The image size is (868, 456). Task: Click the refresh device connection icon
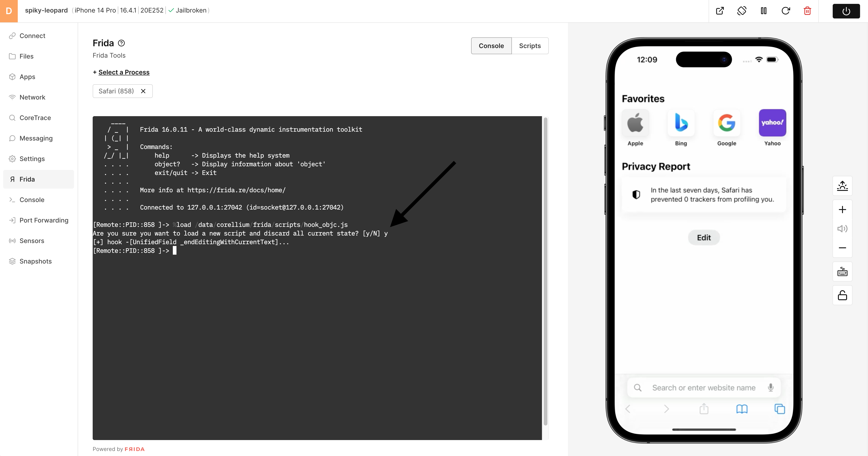786,10
